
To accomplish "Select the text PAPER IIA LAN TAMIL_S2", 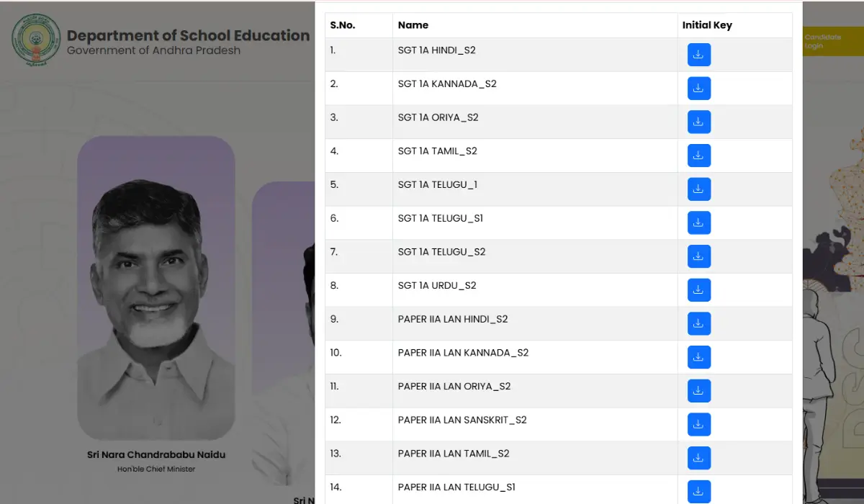I will (454, 454).
